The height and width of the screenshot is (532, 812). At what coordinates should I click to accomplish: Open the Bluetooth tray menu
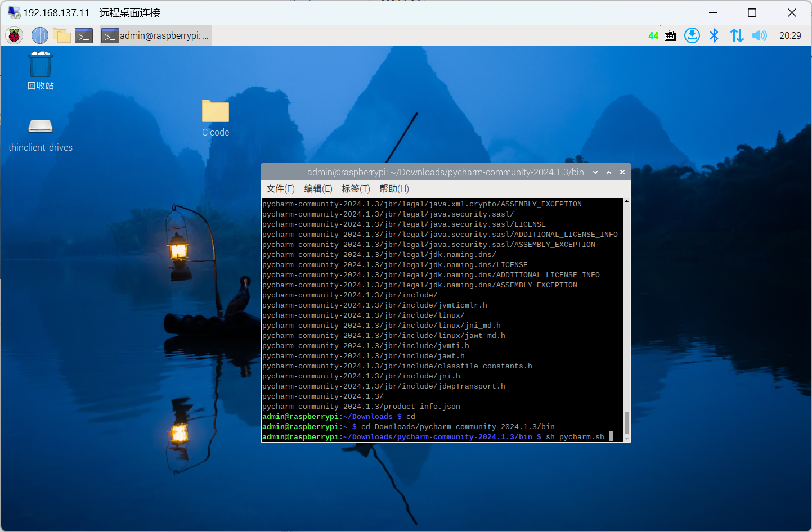(714, 35)
